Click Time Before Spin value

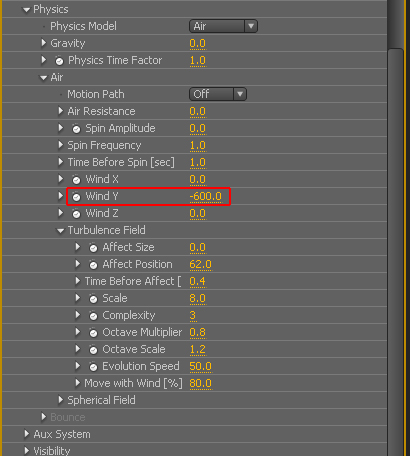[x=198, y=162]
